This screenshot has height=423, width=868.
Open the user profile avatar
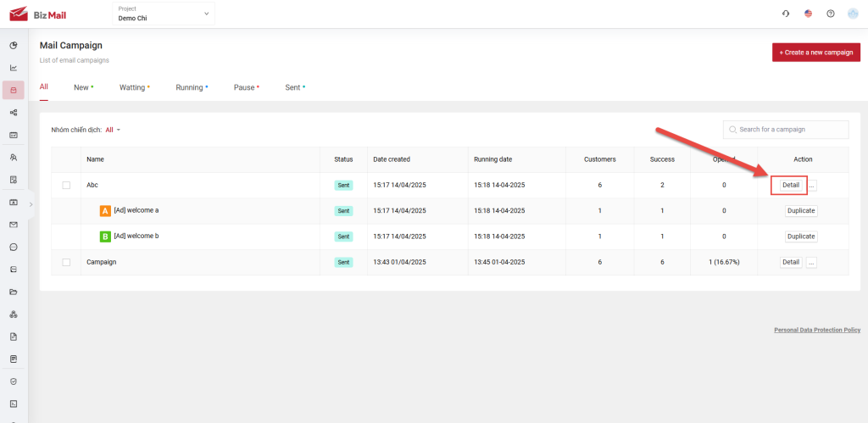(853, 14)
